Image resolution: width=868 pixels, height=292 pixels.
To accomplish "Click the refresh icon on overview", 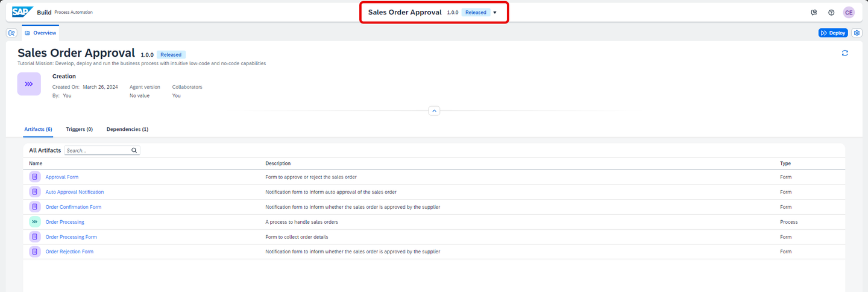I will (845, 53).
